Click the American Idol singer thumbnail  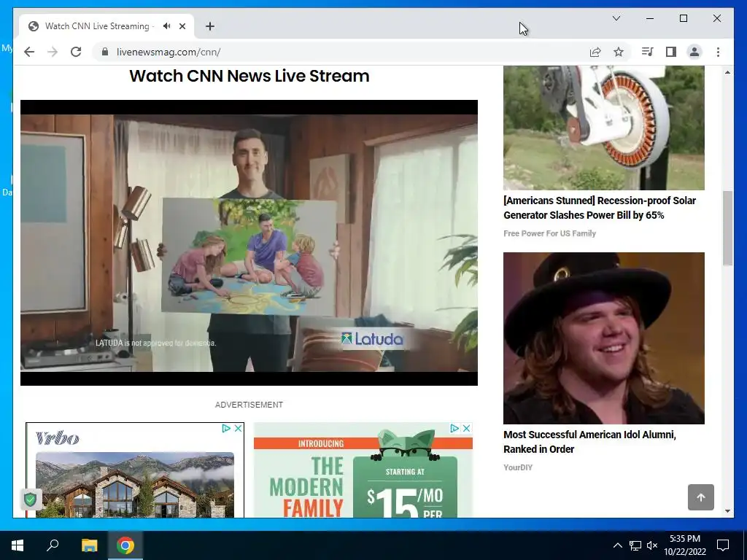point(603,338)
